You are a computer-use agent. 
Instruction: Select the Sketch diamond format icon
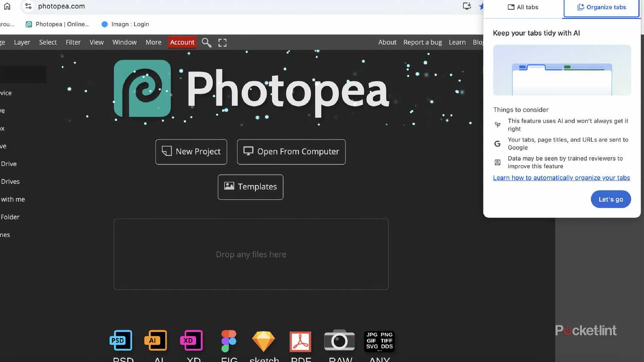click(263, 341)
